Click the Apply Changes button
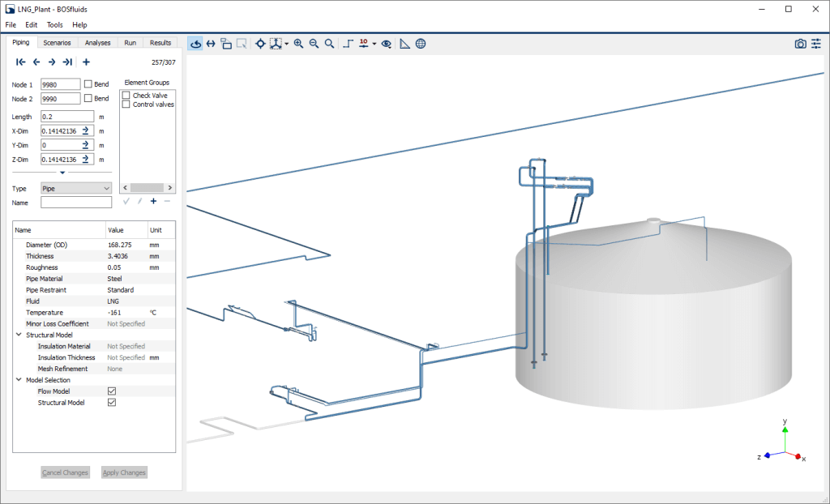830x504 pixels. pyautogui.click(x=124, y=472)
